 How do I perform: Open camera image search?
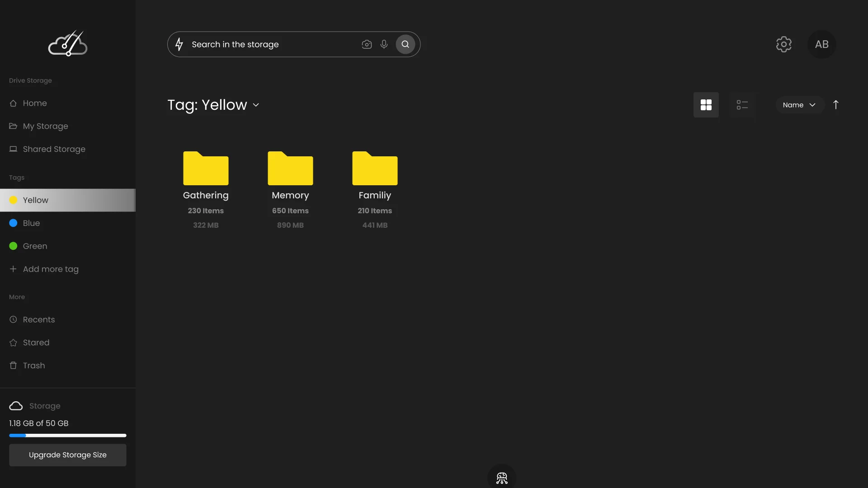pyautogui.click(x=367, y=44)
